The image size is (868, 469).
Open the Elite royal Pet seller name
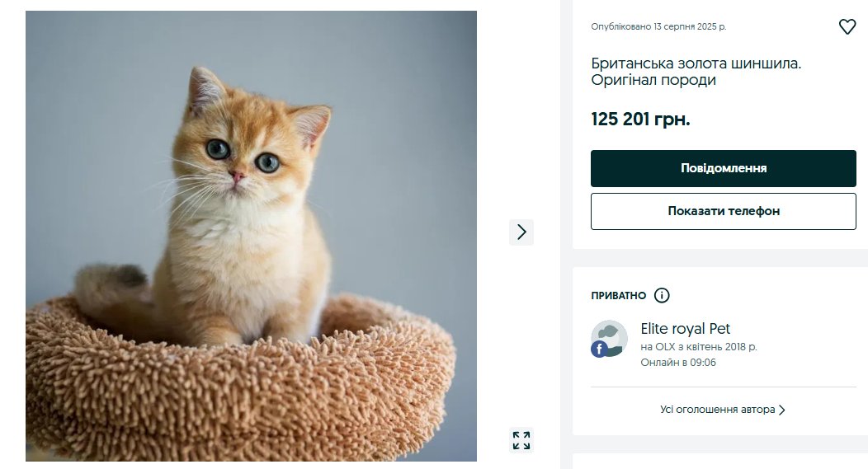pyautogui.click(x=686, y=329)
